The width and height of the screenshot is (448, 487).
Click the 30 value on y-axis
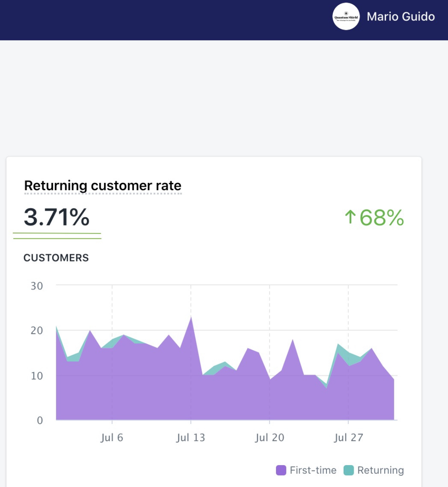click(37, 286)
